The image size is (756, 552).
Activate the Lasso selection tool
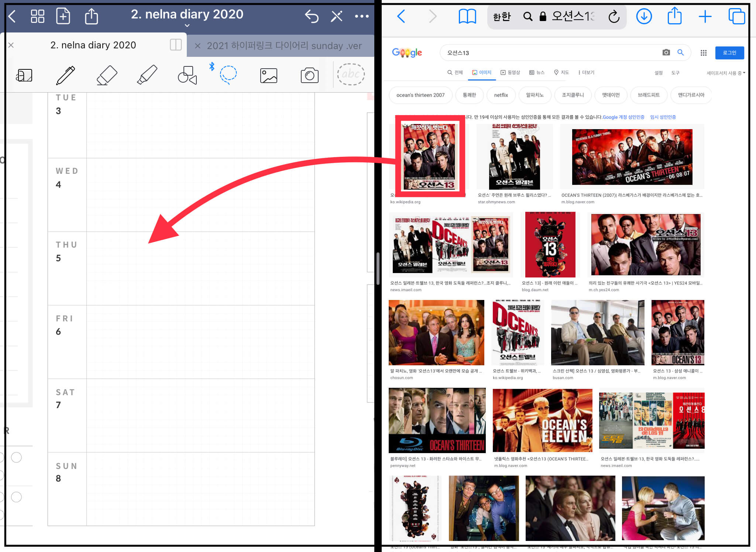[228, 74]
